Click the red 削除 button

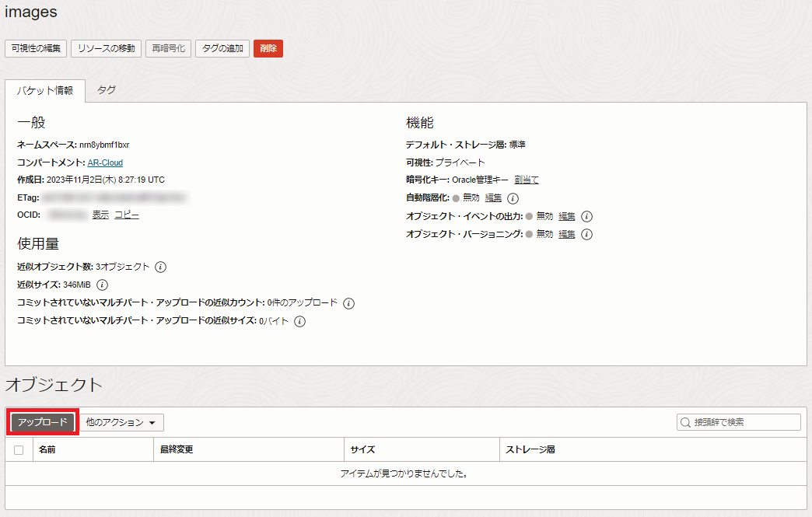click(x=268, y=48)
